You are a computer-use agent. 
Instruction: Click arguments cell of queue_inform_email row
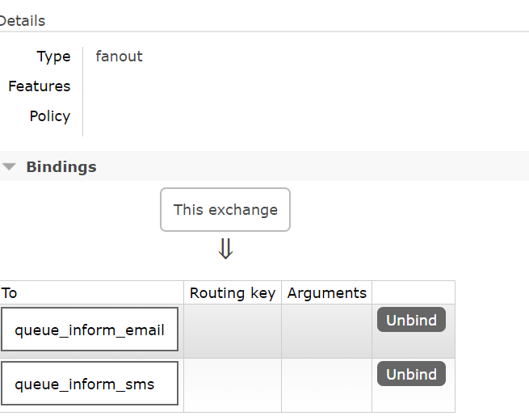[x=326, y=331]
